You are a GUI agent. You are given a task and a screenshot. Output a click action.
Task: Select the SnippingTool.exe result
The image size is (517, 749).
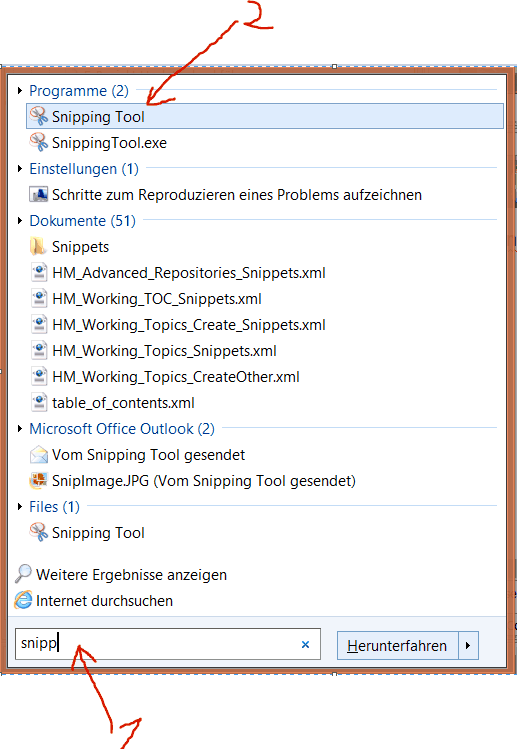pos(109,143)
